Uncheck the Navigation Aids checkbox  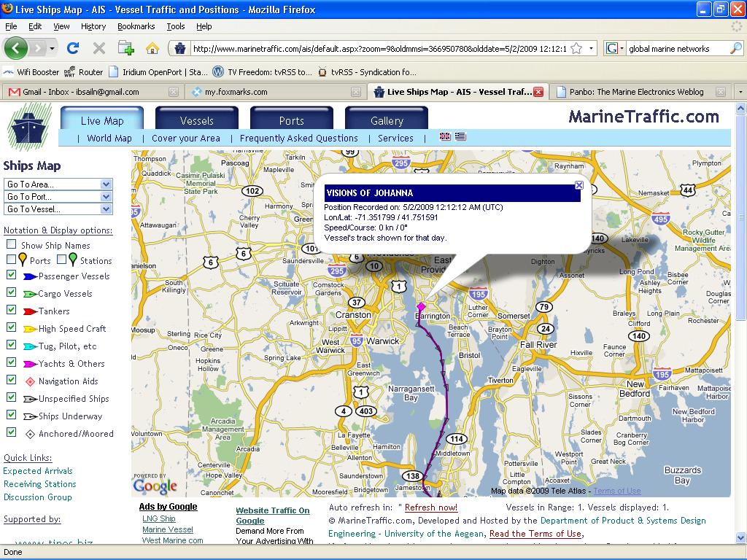(11, 380)
